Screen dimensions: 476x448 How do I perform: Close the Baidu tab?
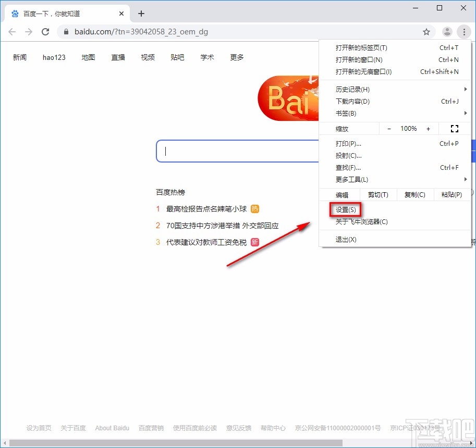coord(121,14)
